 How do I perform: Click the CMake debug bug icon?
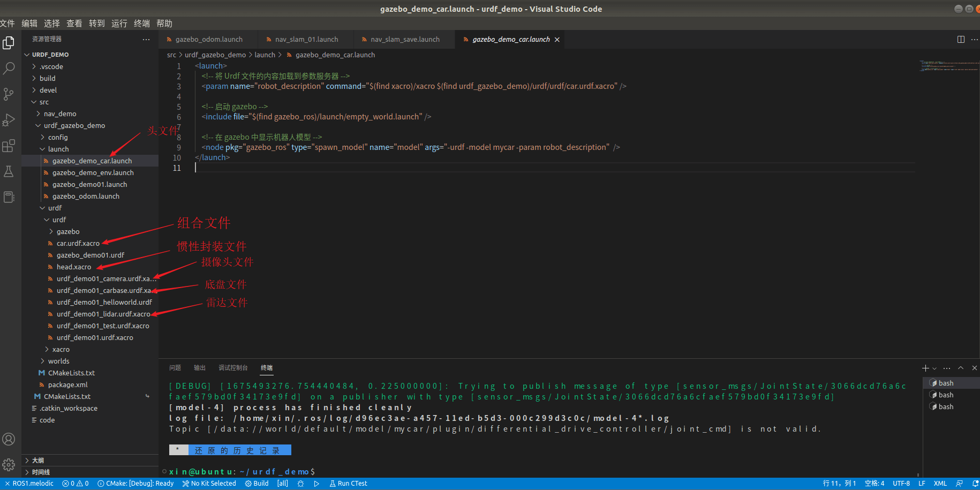click(x=300, y=484)
